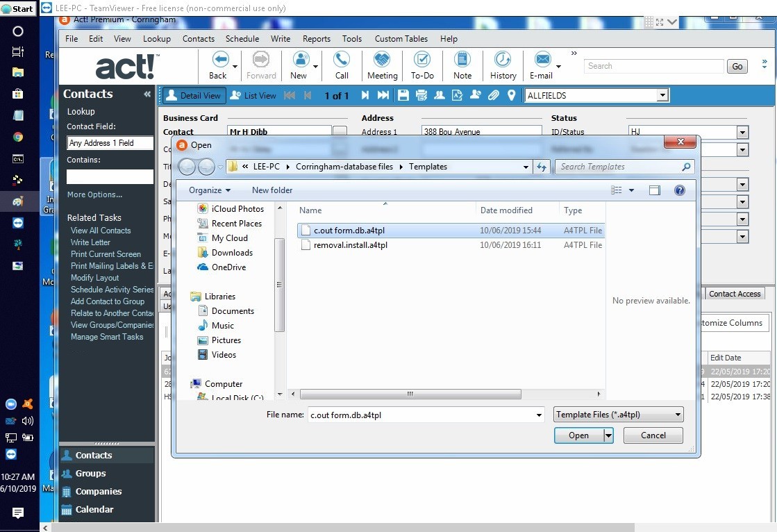Image resolution: width=777 pixels, height=532 pixels.
Task: Open the Custom Tables menu
Action: point(401,39)
